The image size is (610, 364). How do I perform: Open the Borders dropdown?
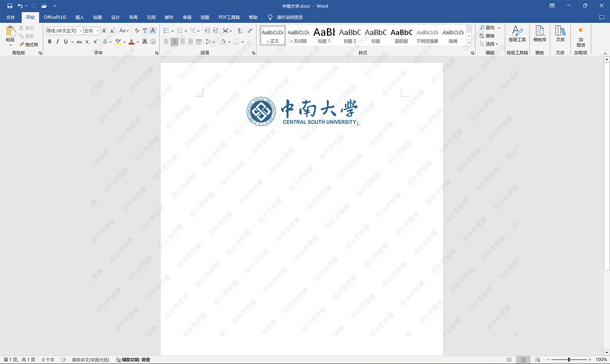point(238,42)
